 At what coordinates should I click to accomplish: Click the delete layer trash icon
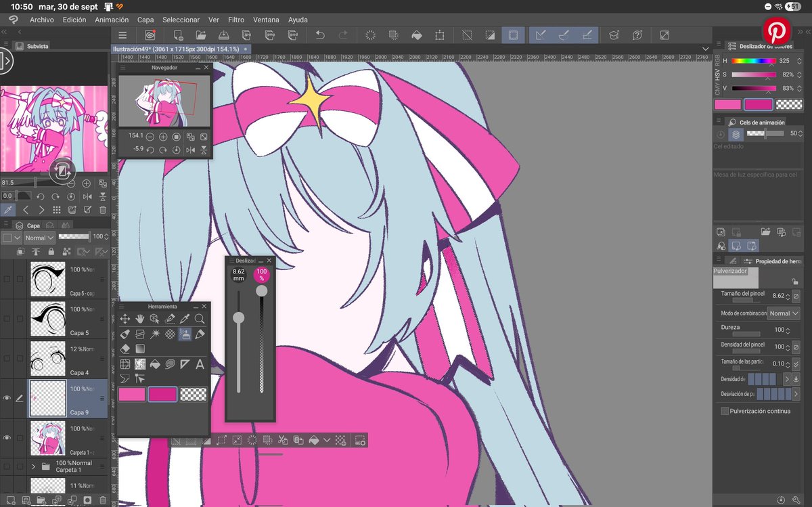102,500
